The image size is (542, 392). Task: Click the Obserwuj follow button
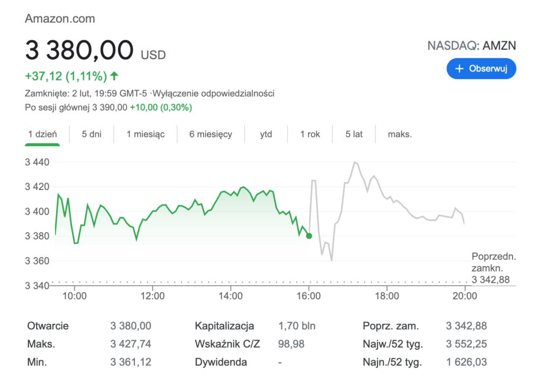481,69
